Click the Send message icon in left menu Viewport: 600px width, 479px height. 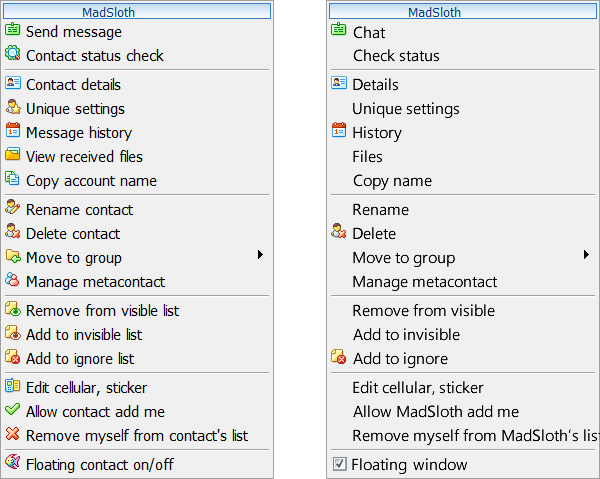(12, 32)
